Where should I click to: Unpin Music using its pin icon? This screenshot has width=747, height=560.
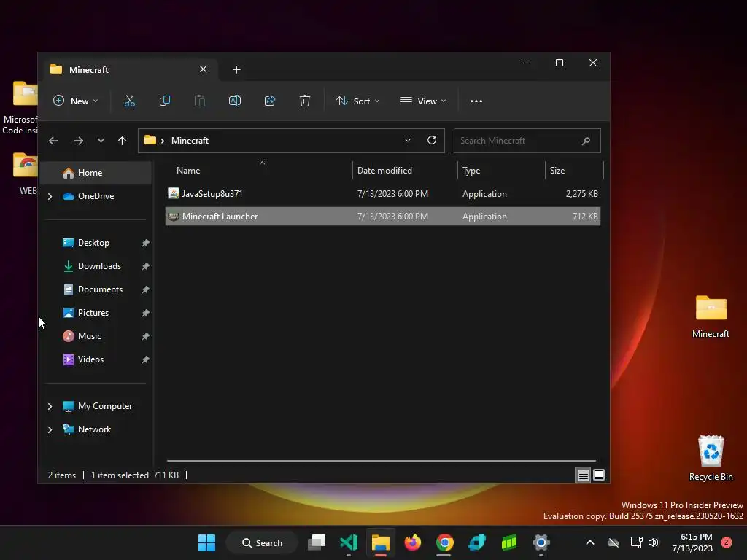(145, 336)
